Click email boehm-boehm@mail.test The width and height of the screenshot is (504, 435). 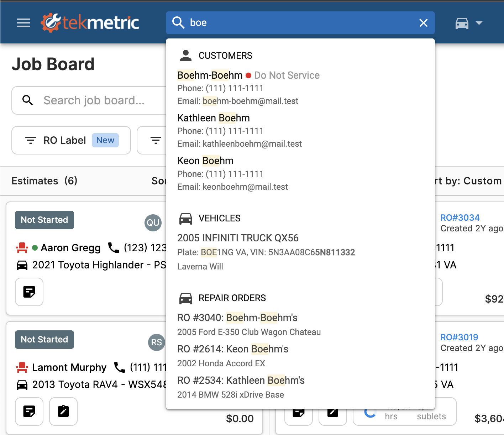[x=250, y=101]
